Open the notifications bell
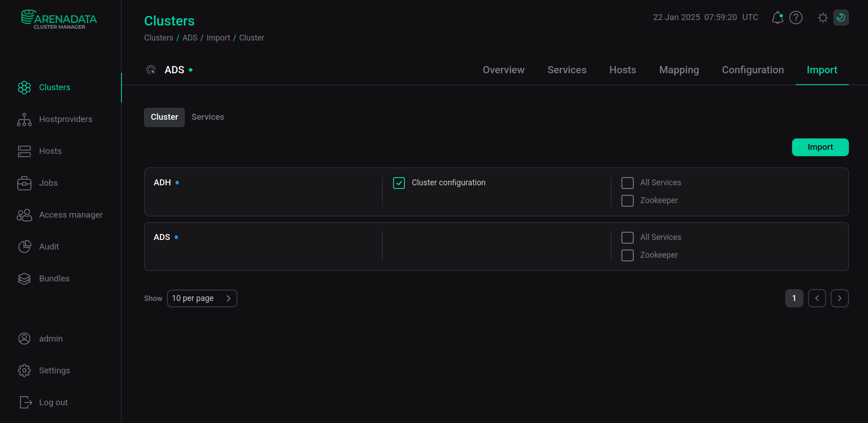Image resolution: width=868 pixels, height=423 pixels. 777,18
